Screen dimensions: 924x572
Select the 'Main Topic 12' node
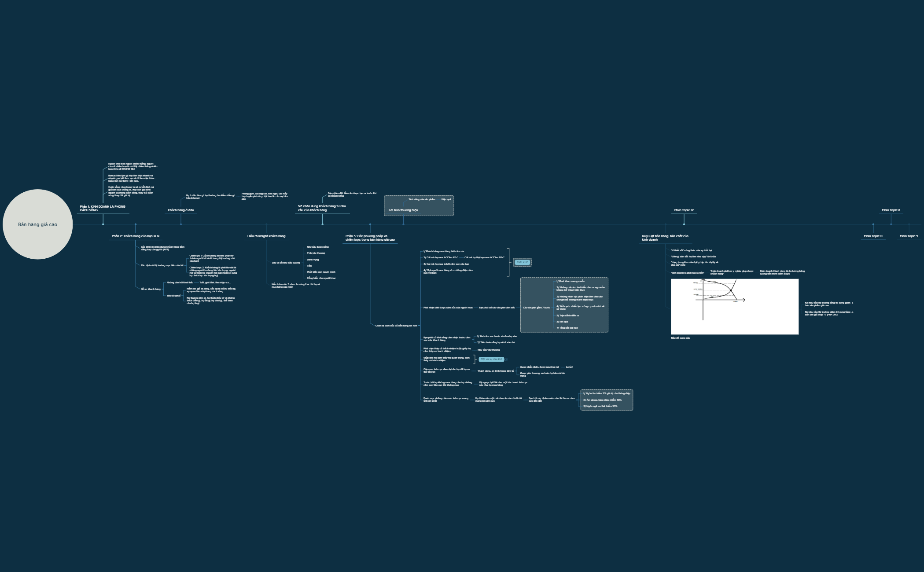(x=684, y=210)
